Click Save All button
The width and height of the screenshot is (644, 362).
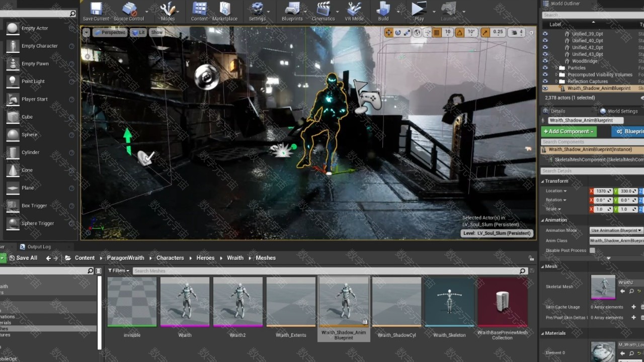click(23, 258)
